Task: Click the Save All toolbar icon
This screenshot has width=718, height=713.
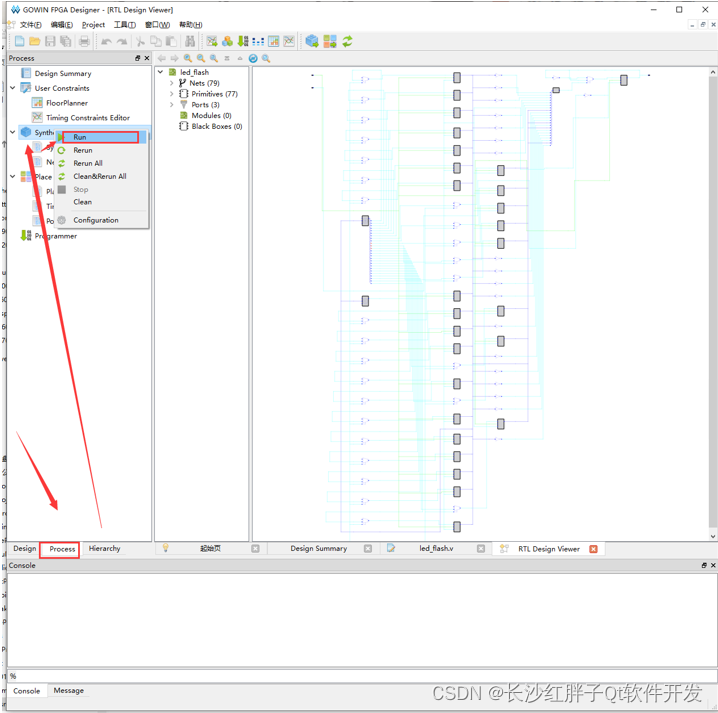Action: coord(65,41)
